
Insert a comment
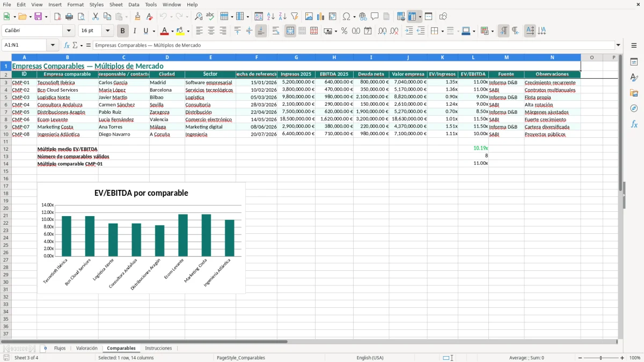[x=375, y=17]
